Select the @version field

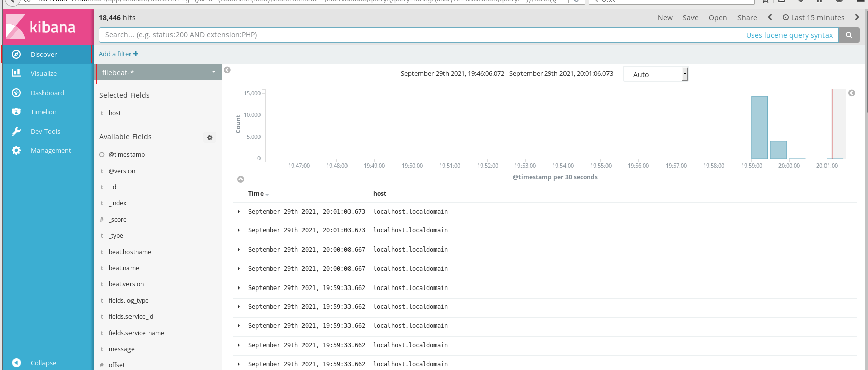click(x=122, y=171)
